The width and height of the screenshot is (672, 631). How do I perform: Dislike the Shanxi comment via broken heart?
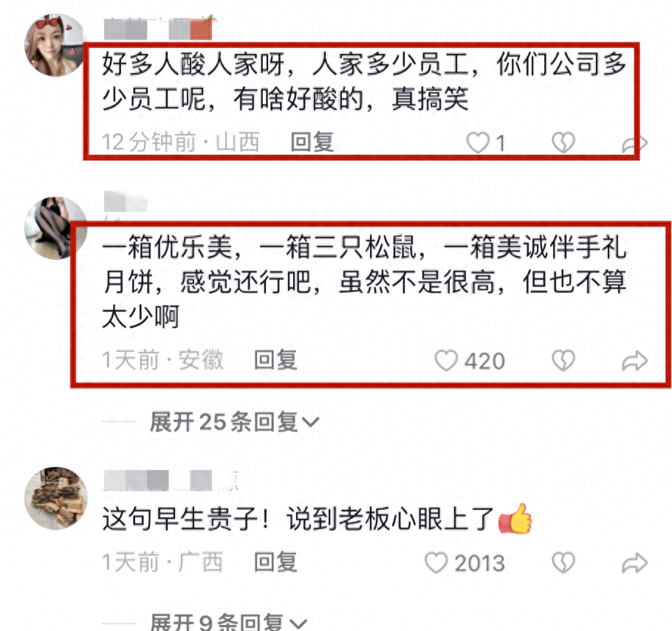(x=563, y=142)
